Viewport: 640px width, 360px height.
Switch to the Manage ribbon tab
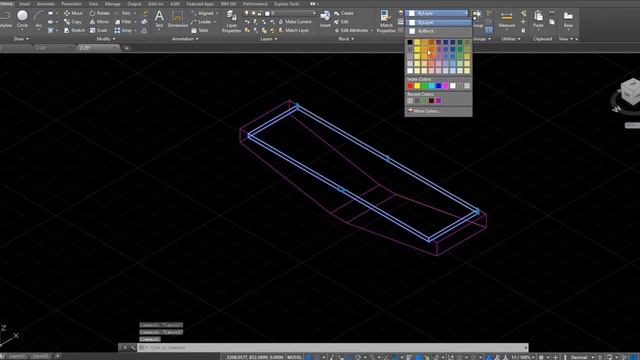pos(113,4)
